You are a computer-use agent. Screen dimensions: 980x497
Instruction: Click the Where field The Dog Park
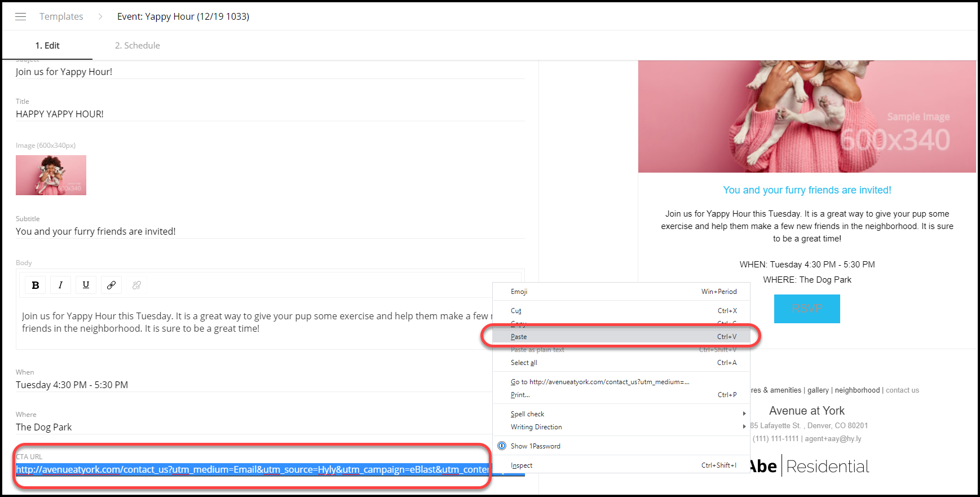[254, 427]
